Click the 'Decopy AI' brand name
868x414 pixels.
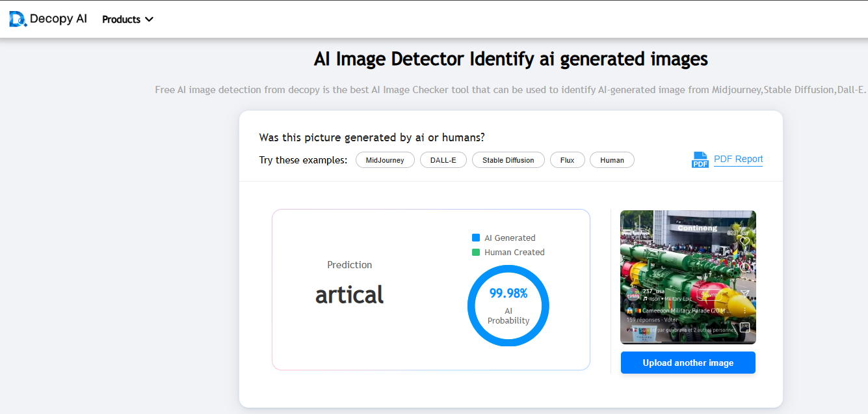click(59, 19)
